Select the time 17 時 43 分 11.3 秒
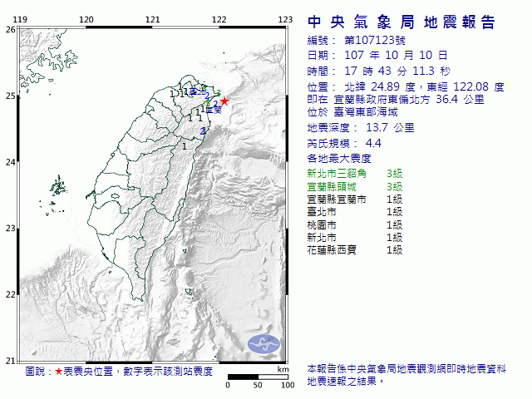 [x=397, y=71]
